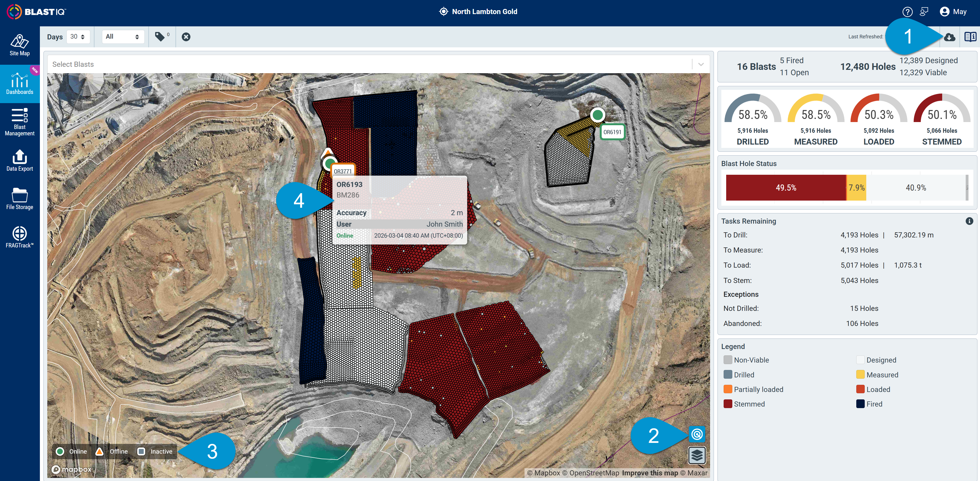Click the green device marker near OR3771

click(x=329, y=164)
